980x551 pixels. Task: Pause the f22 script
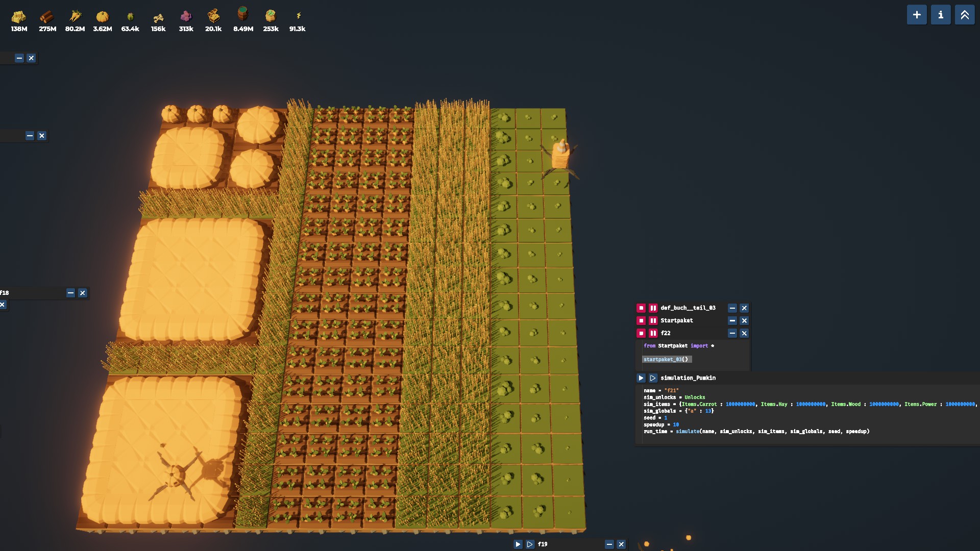pos(653,333)
